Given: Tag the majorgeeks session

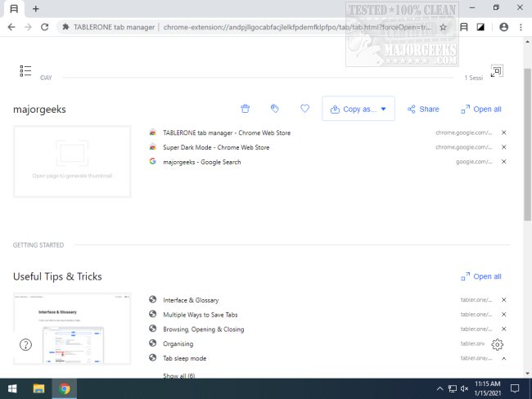Looking at the screenshot, I should click(x=275, y=109).
